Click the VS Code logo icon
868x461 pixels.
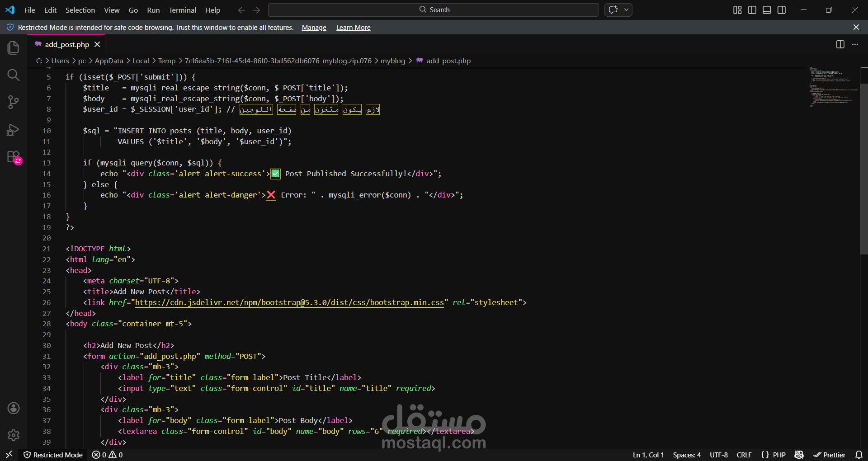pos(10,10)
